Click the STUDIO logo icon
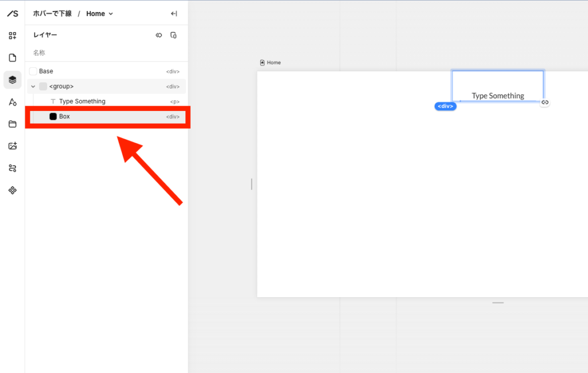The height and width of the screenshot is (373, 588). (x=12, y=13)
